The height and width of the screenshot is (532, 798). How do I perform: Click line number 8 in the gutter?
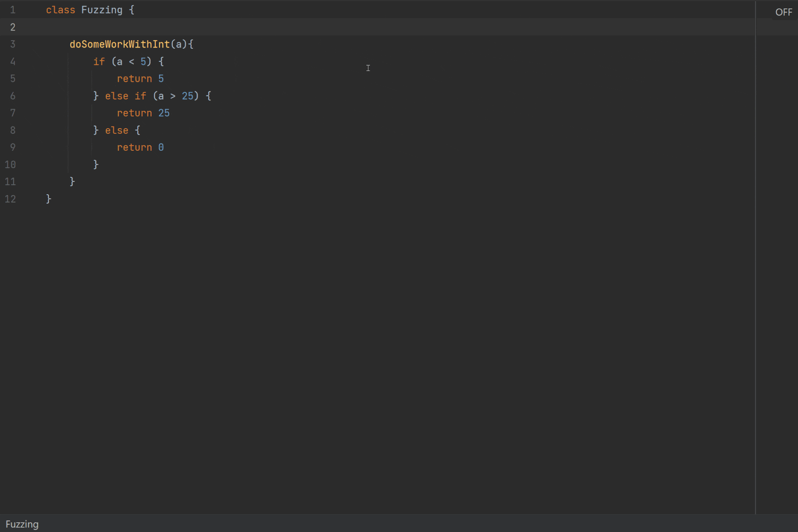click(12, 130)
